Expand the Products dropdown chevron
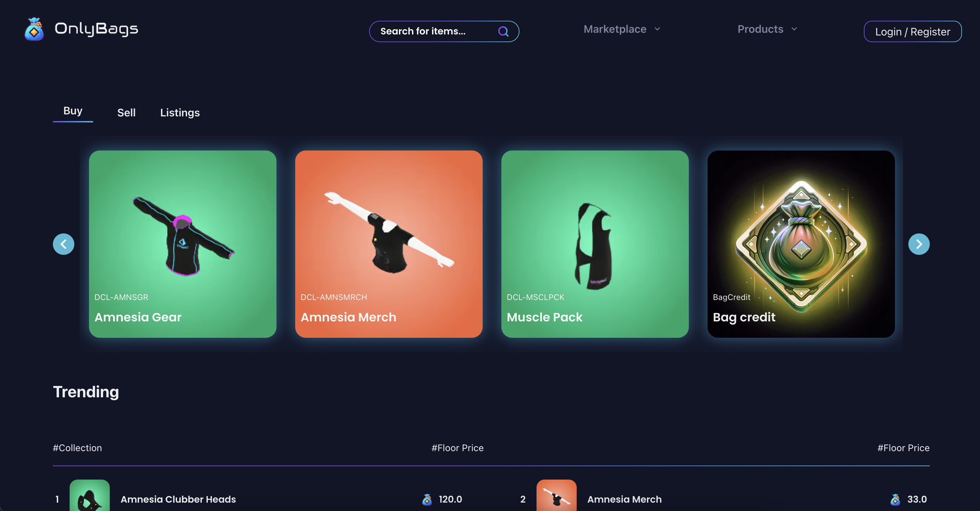Viewport: 980px width, 511px height. coord(794,29)
